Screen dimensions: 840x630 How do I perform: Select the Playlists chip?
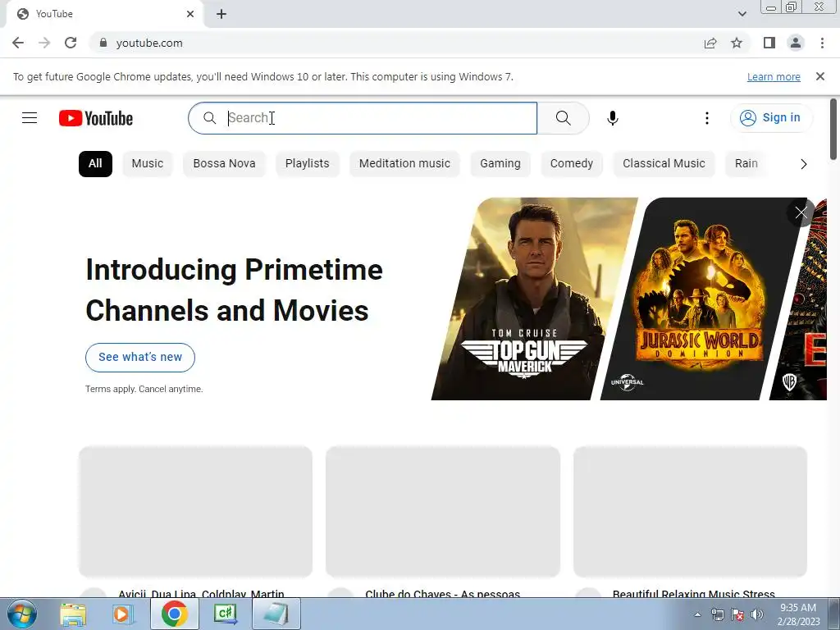coord(307,164)
